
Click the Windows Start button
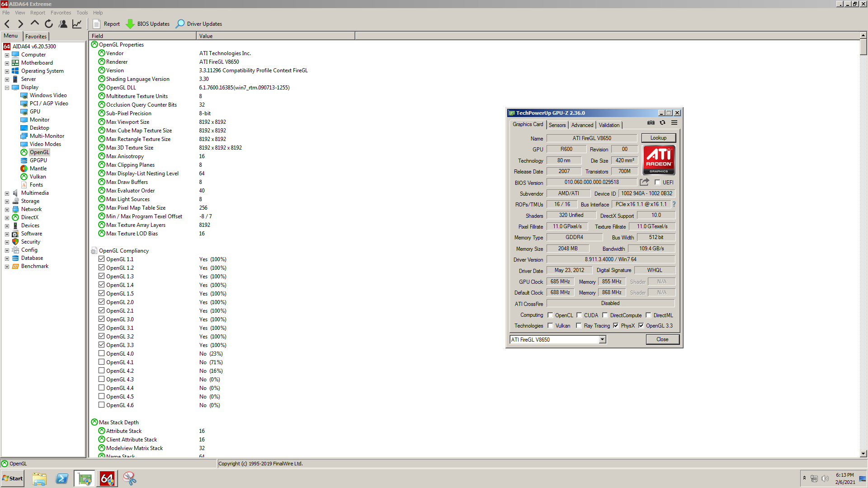pyautogui.click(x=12, y=479)
